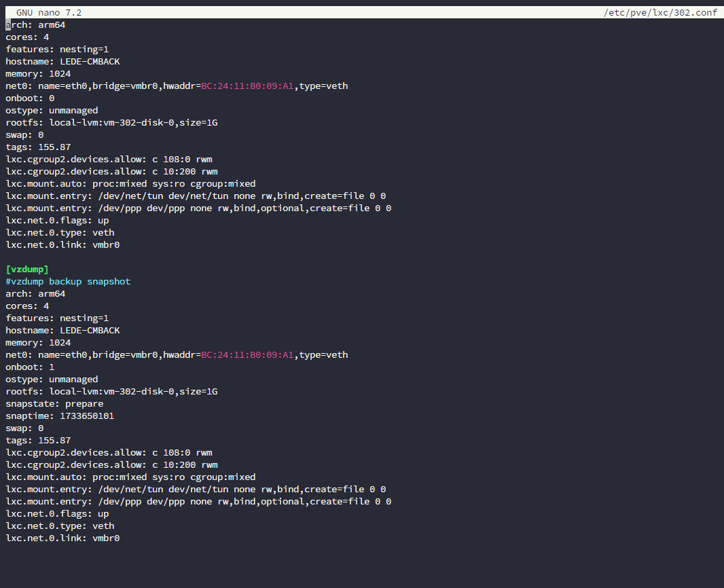Place cursor on the snapstate: prepare line

54,404
